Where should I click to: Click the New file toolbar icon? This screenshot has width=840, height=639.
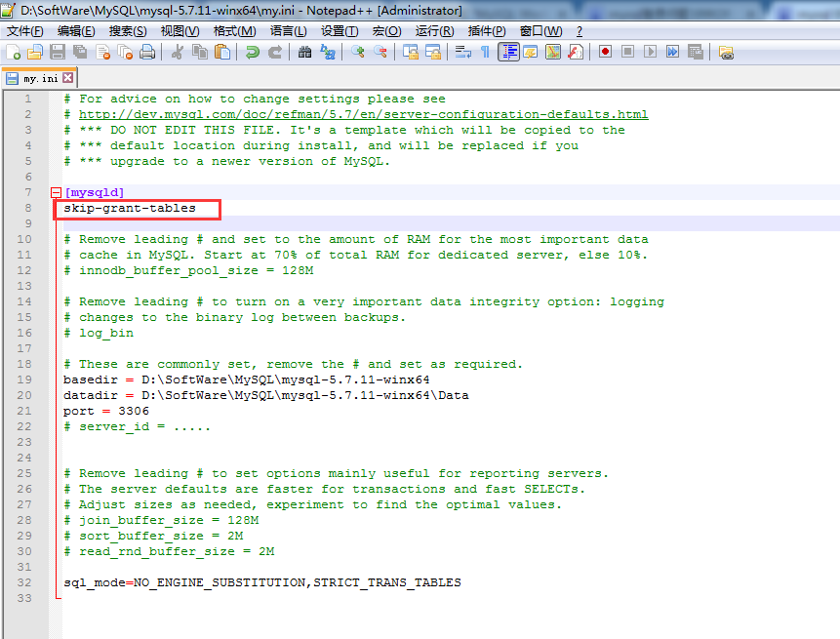coord(13,53)
